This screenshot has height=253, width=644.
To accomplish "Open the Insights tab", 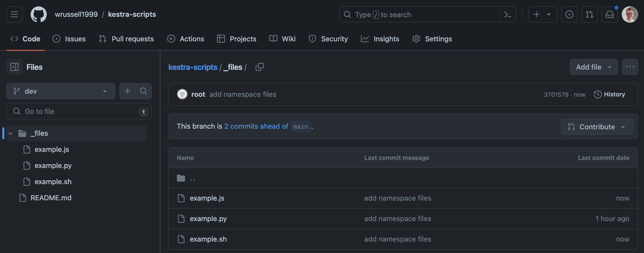I will [380, 39].
